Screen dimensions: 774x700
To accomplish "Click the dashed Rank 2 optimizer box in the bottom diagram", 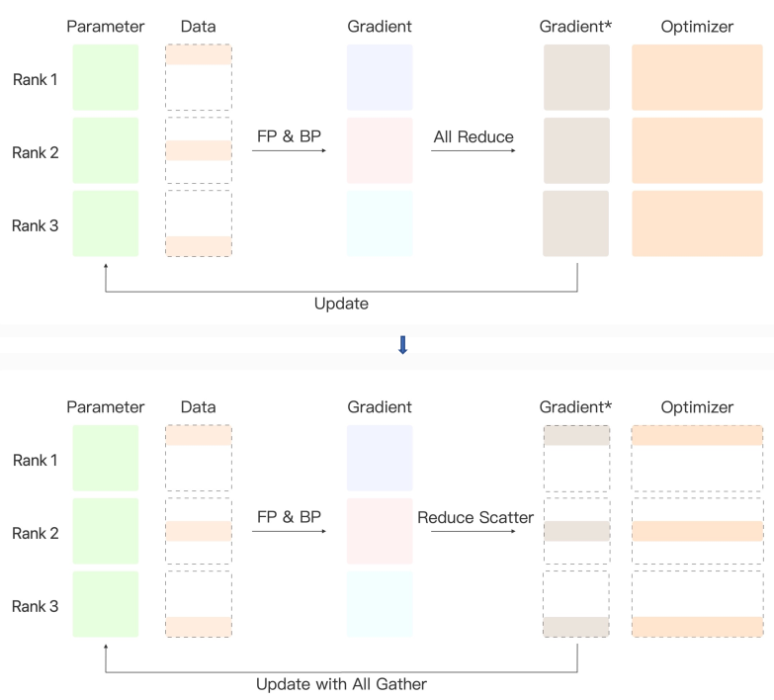I will click(697, 531).
